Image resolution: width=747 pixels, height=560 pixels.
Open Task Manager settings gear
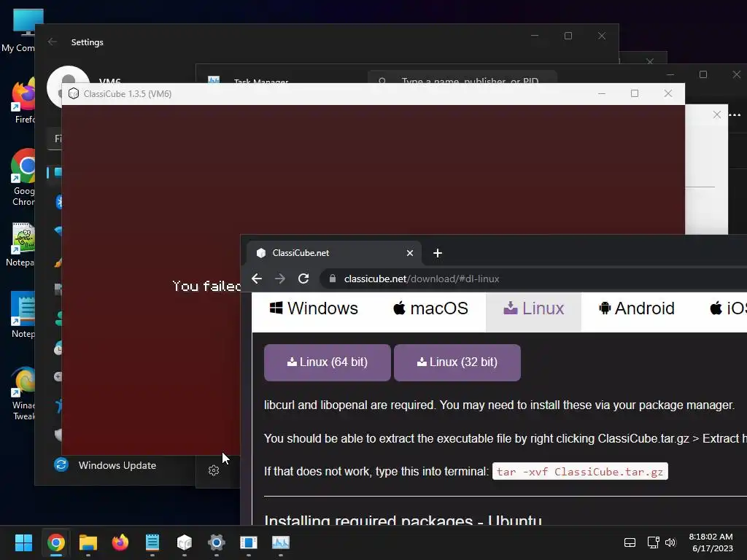[214, 470]
